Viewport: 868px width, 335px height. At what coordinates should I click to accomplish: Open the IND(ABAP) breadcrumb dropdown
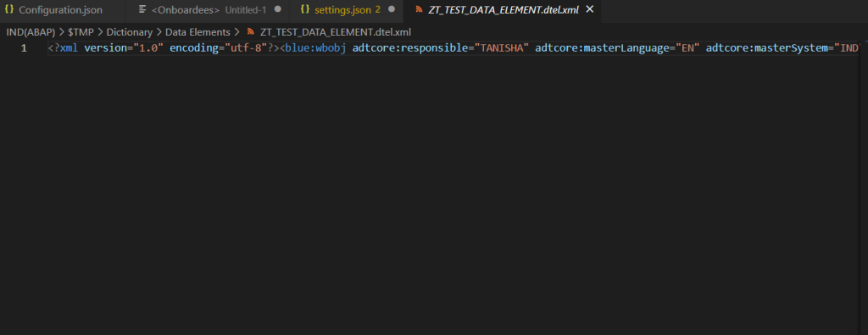[31, 32]
